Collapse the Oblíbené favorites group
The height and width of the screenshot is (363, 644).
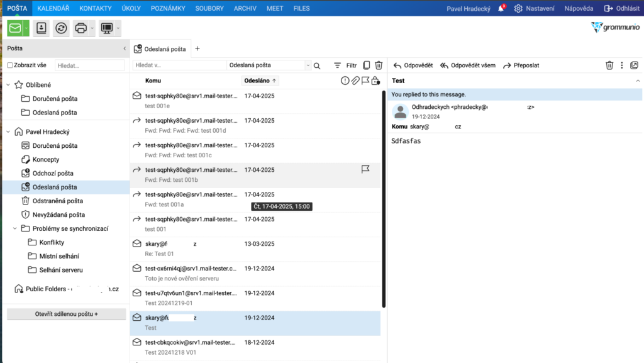[8, 84]
